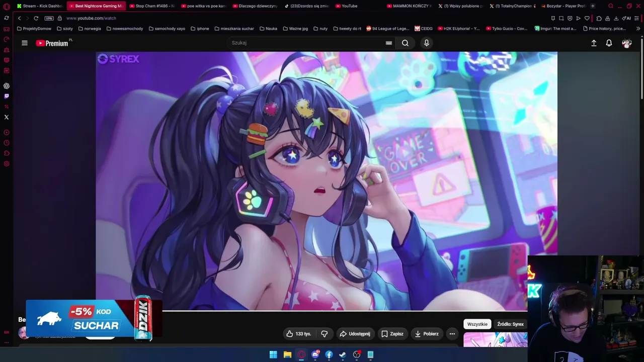Open the Opera main menu logo
This screenshot has width=644, height=362.
click(x=7, y=7)
